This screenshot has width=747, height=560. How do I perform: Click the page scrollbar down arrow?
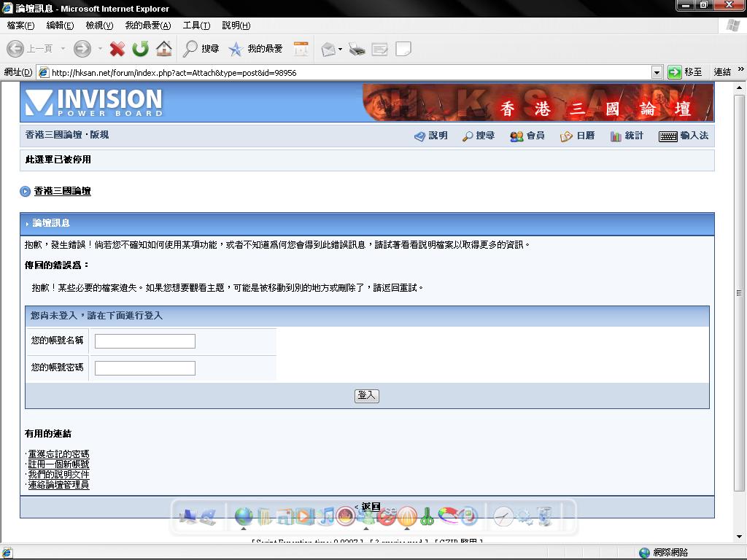pos(739,537)
